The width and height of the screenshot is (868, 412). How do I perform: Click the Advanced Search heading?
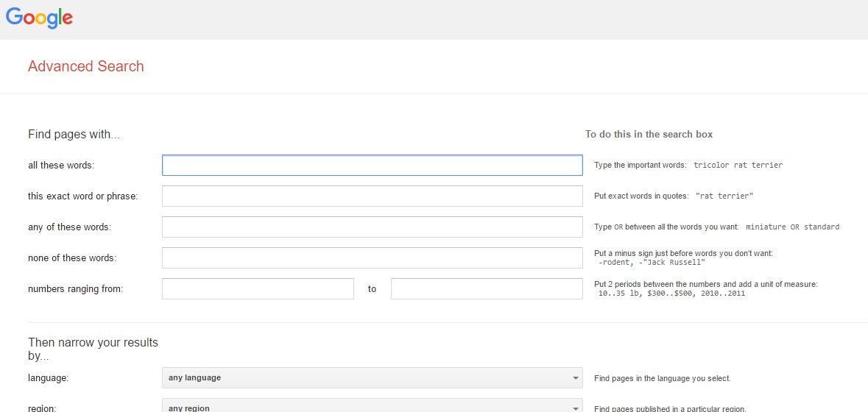point(86,66)
